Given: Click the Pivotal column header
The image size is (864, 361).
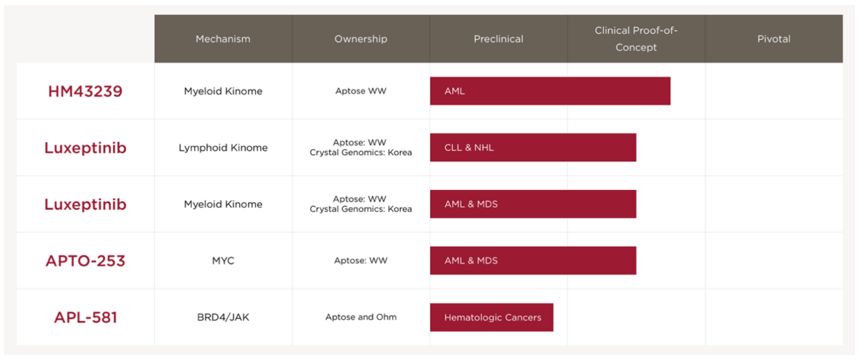Looking at the screenshot, I should (x=774, y=39).
